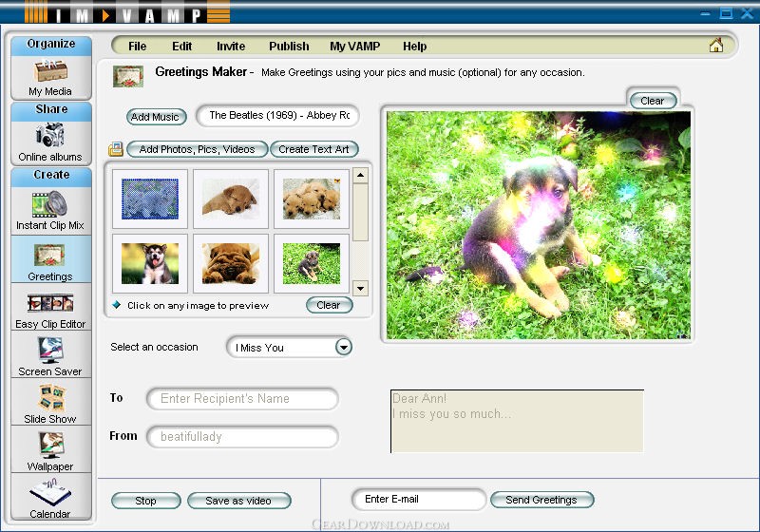Click the Add Music button
Image resolution: width=760 pixels, height=532 pixels.
click(x=155, y=117)
